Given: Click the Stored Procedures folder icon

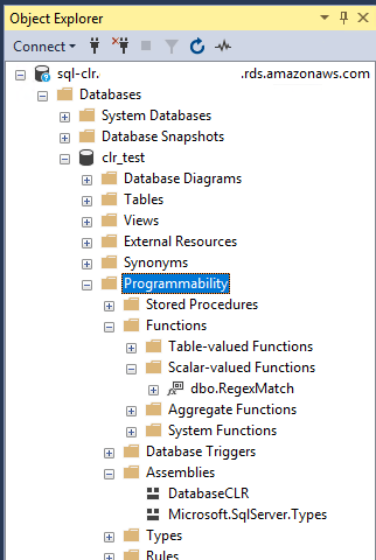Looking at the screenshot, I should pyautogui.click(x=131, y=304).
